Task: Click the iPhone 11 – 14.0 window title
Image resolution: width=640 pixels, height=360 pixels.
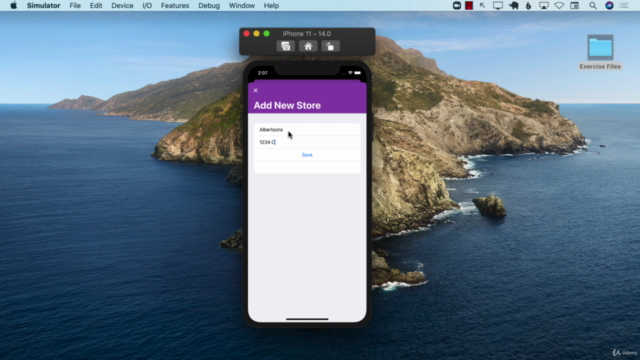Action: pos(307,34)
